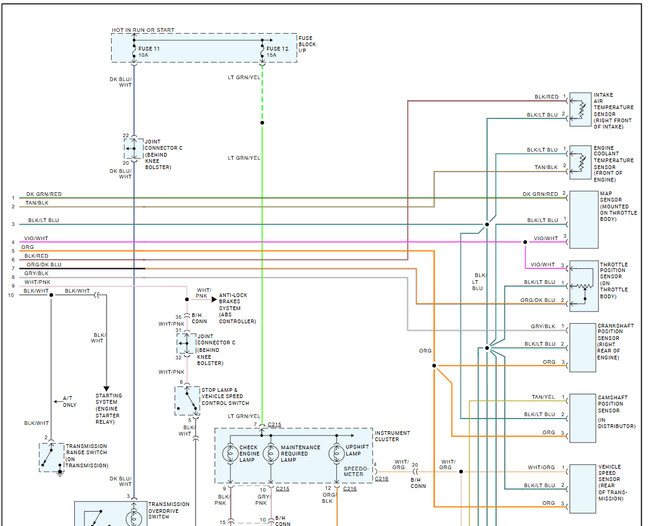
Task: Click the Intake Air Temperature Sensor symbol box
Action: (580, 109)
